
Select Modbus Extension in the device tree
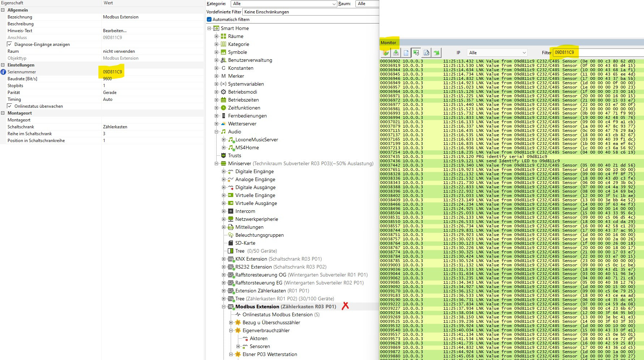pyautogui.click(x=257, y=307)
